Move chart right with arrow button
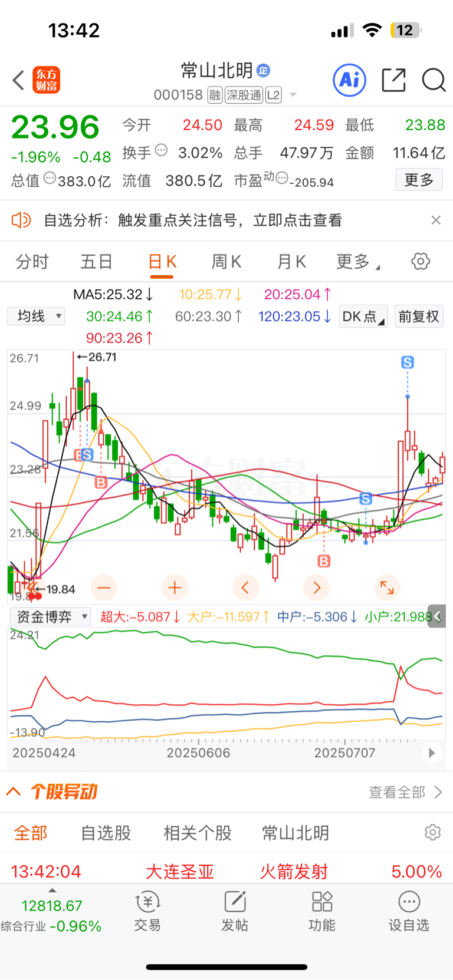This screenshot has height=980, width=453. [317, 588]
